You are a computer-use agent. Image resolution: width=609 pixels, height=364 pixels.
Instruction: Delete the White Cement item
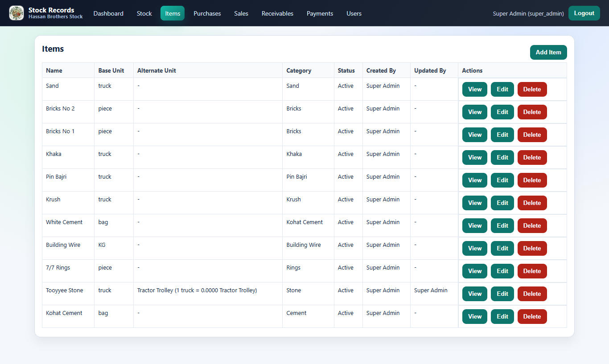(x=532, y=225)
